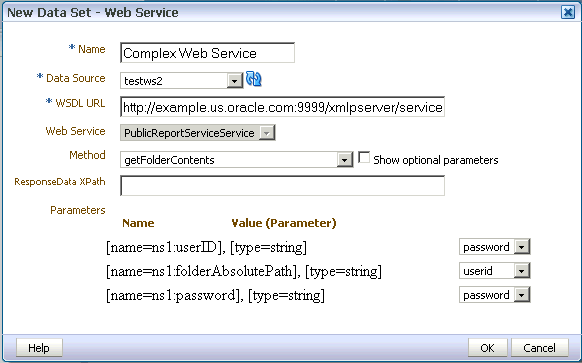Image resolution: width=582 pixels, height=363 pixels.
Task: Dismiss the dialog with Cancel
Action: tap(540, 348)
